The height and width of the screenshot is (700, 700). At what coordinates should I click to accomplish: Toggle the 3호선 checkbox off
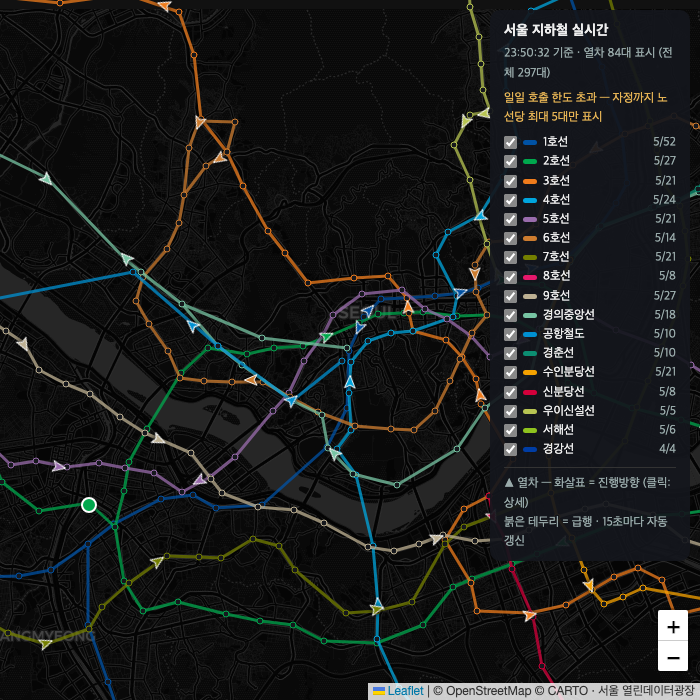pyautogui.click(x=510, y=181)
